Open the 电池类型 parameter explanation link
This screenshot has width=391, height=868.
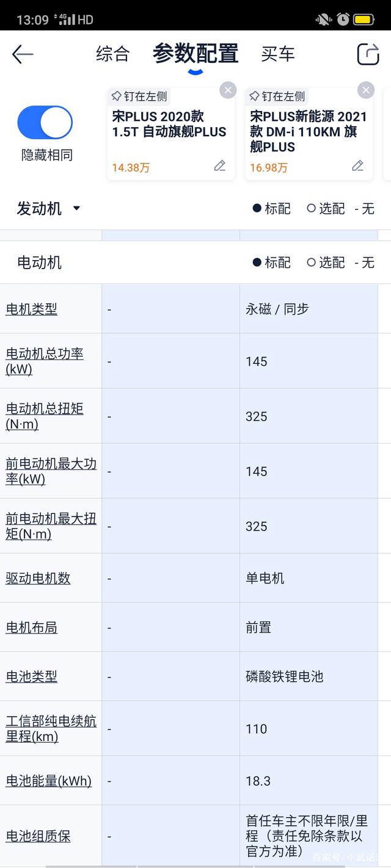[31, 676]
